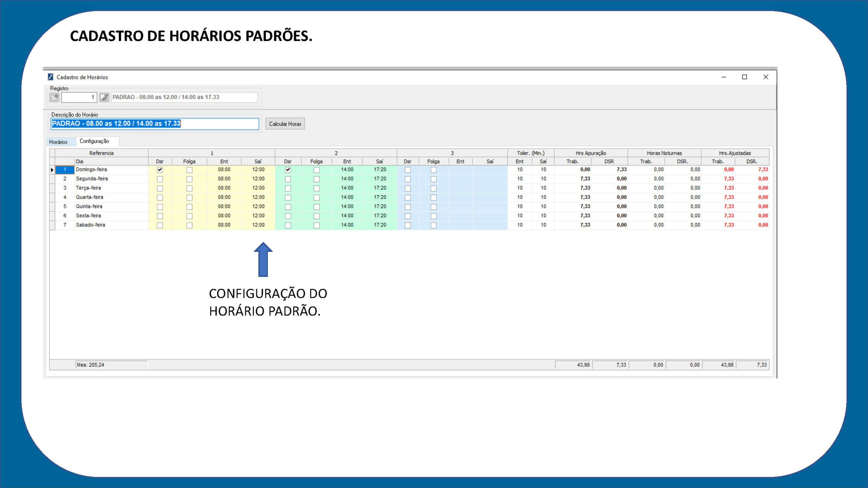This screenshot has width=868, height=488.
Task: Open the Configuração tab
Action: coord(95,141)
